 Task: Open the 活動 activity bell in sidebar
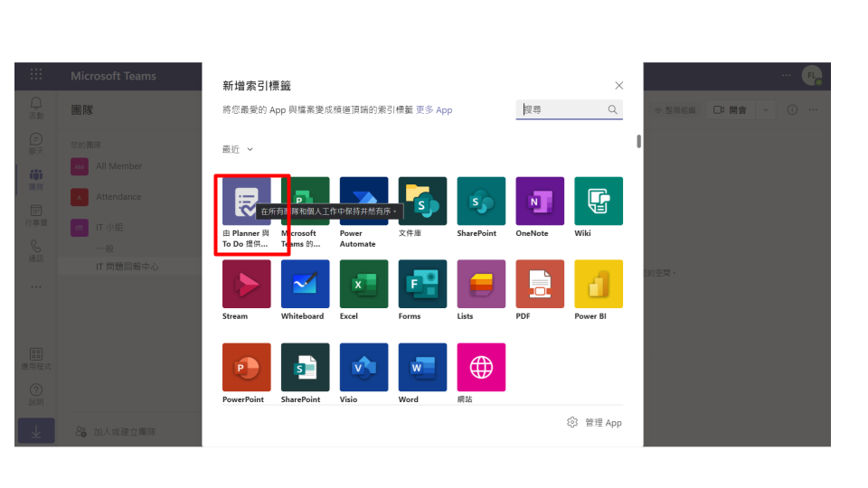pyautogui.click(x=36, y=108)
